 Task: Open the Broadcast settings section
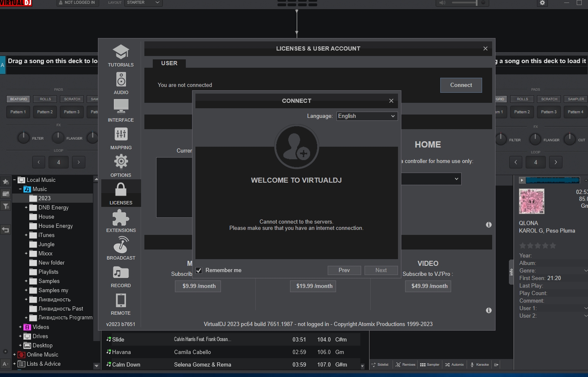pos(121,248)
